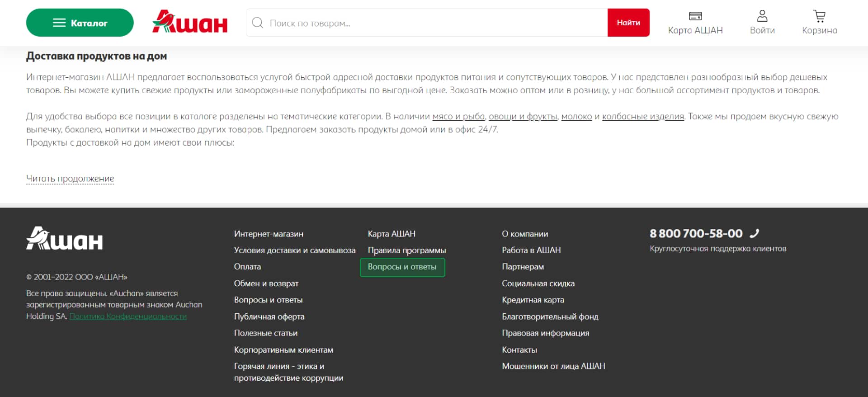Screen dimensions: 868x397
Task: Click the magnifier icon in search bar
Action: click(x=257, y=23)
